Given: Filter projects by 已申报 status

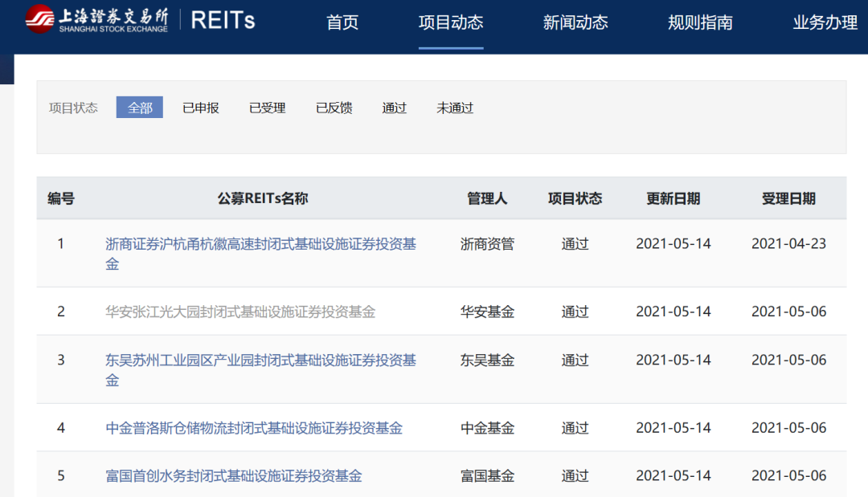Looking at the screenshot, I should tap(201, 108).
